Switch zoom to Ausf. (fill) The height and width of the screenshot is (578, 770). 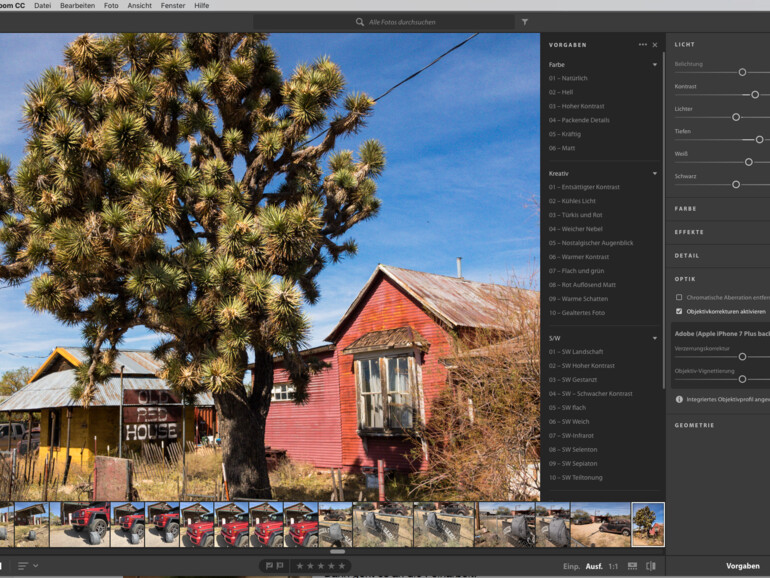pyautogui.click(x=594, y=566)
